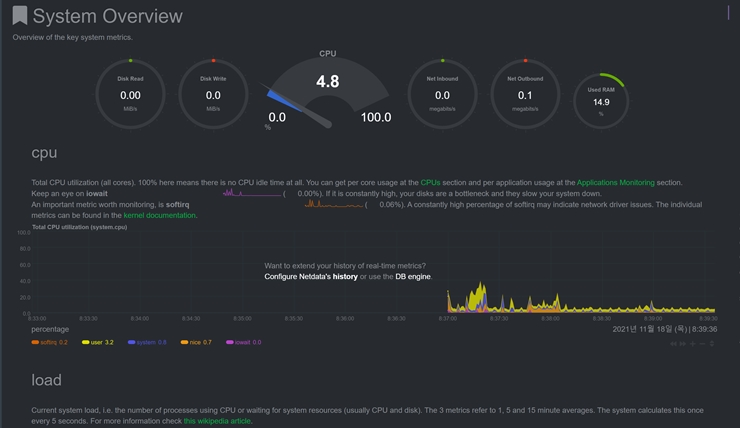Click the Disk Read gauge
Screen dimensions: 740x428
(130, 94)
